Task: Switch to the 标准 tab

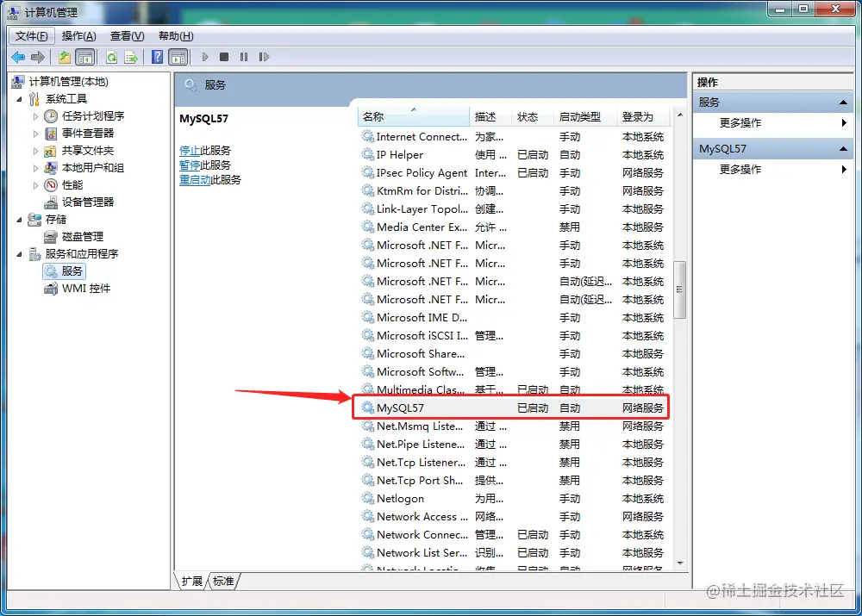Action: [x=222, y=581]
